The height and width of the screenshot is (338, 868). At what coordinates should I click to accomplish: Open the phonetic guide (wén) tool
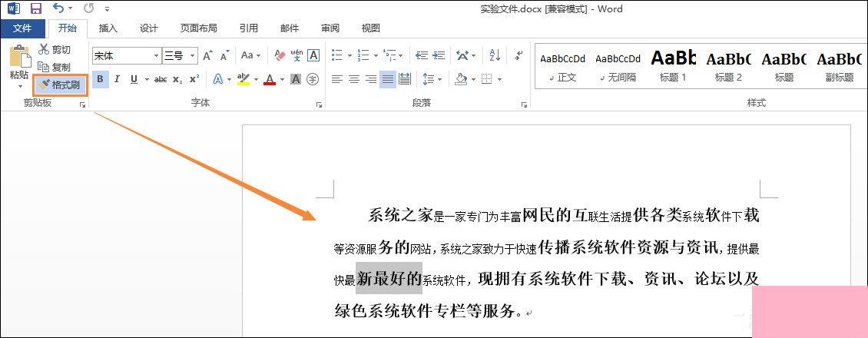coord(297,55)
